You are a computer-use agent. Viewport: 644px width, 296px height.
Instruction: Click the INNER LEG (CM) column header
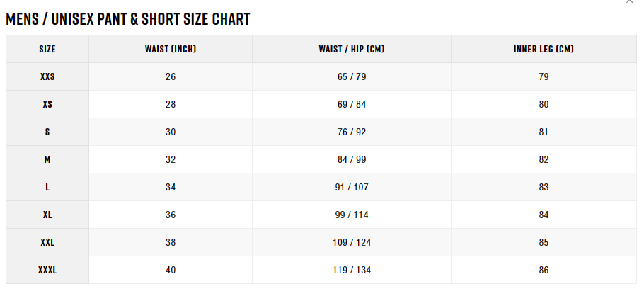544,49
